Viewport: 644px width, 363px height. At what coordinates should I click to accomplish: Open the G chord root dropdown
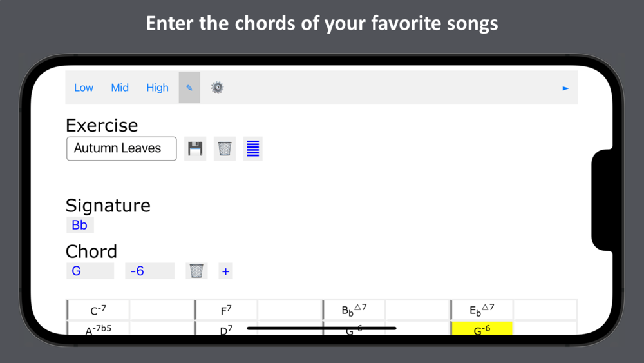[x=90, y=271]
